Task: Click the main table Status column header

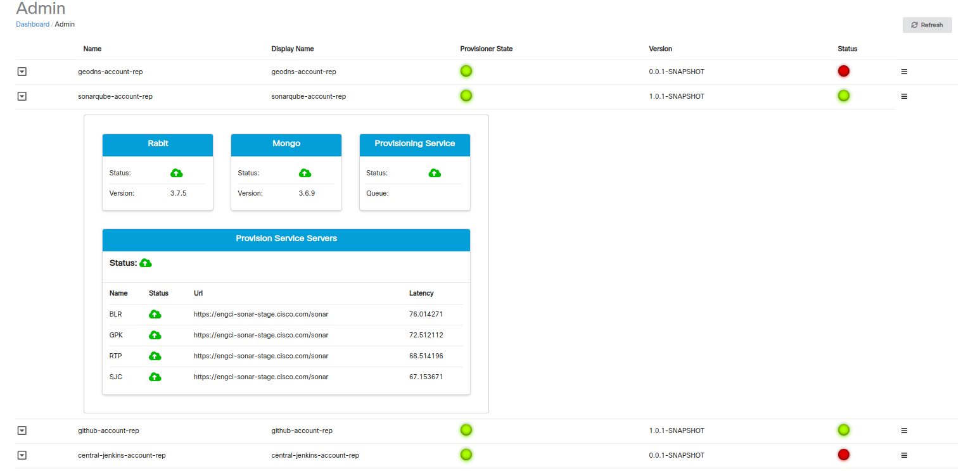Action: (x=847, y=49)
